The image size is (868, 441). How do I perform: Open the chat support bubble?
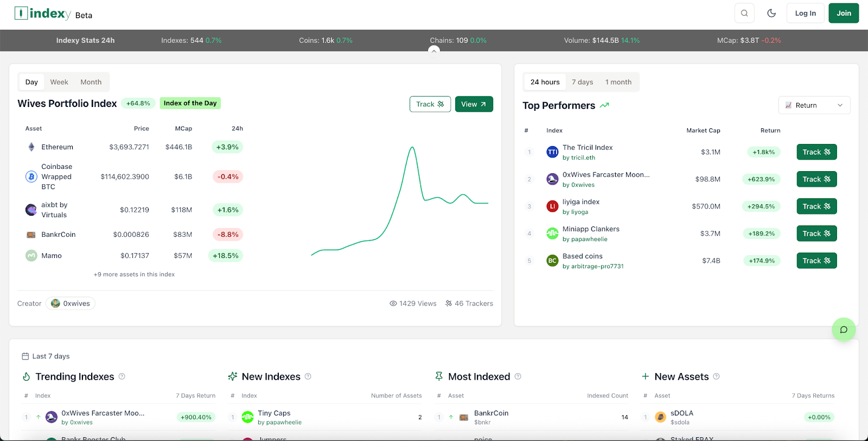tap(844, 330)
